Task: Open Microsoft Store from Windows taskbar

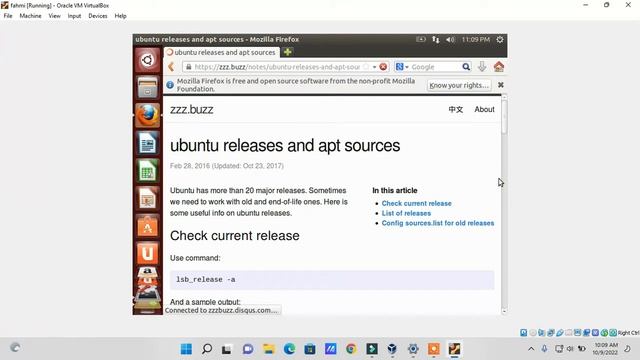Action: [310, 349]
